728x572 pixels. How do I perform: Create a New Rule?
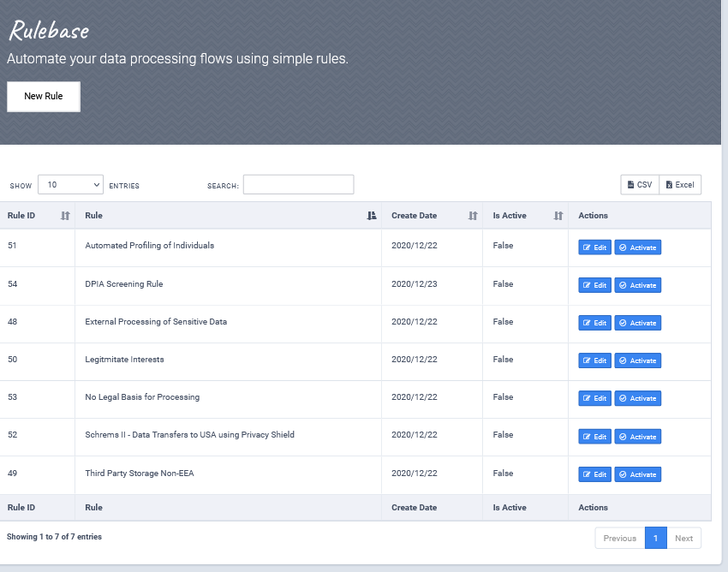44,97
